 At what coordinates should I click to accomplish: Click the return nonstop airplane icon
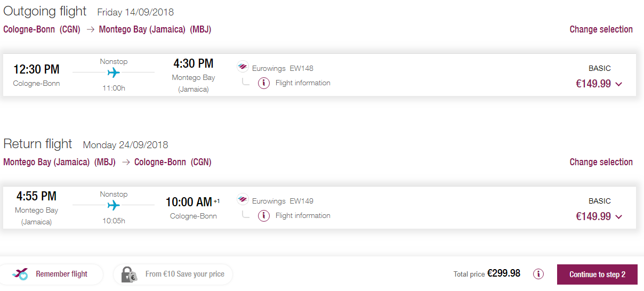tap(114, 205)
